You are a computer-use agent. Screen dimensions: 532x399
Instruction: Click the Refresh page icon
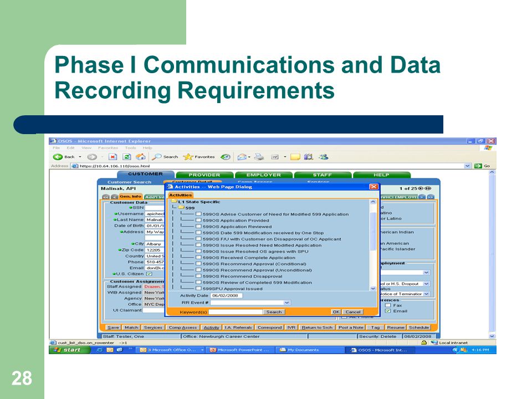tap(126, 157)
